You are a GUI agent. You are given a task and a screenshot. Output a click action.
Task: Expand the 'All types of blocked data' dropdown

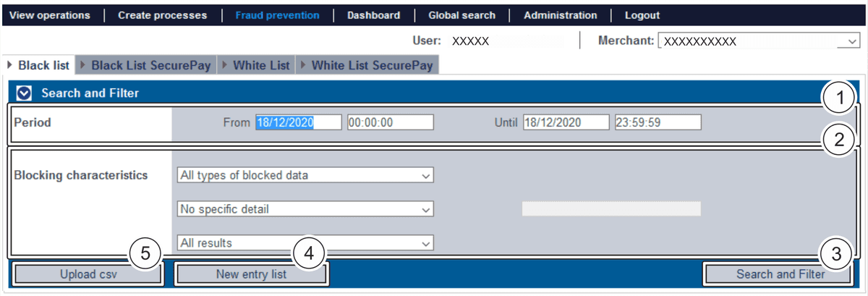click(305, 175)
